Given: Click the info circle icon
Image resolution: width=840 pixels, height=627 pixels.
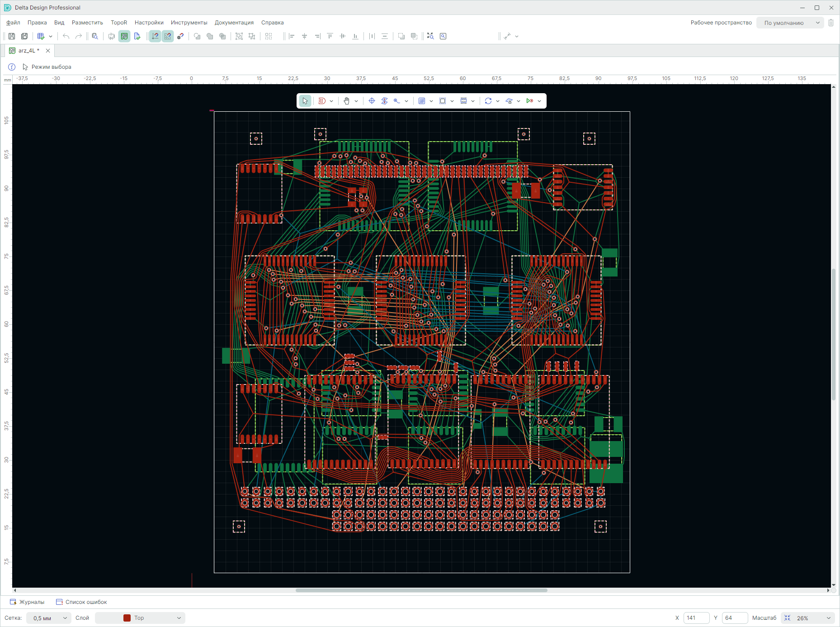Looking at the screenshot, I should click(x=12, y=67).
